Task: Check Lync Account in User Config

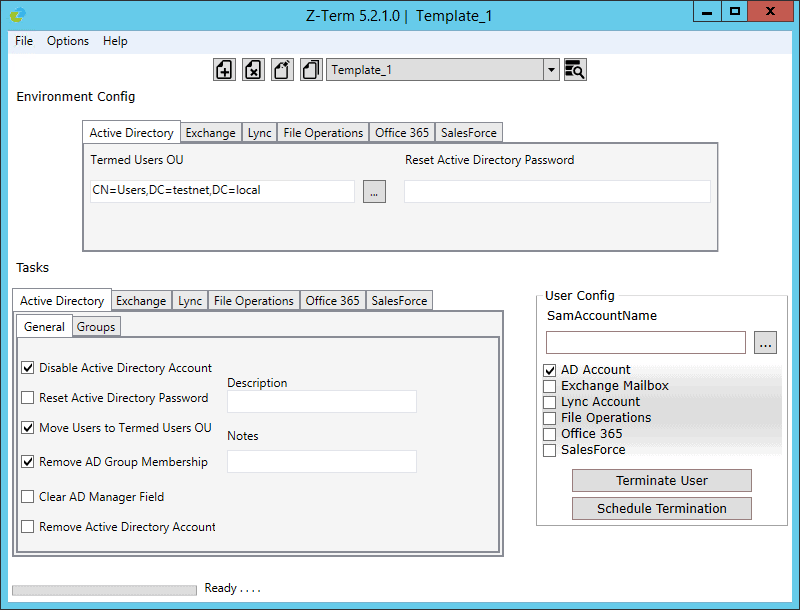Action: click(x=549, y=402)
